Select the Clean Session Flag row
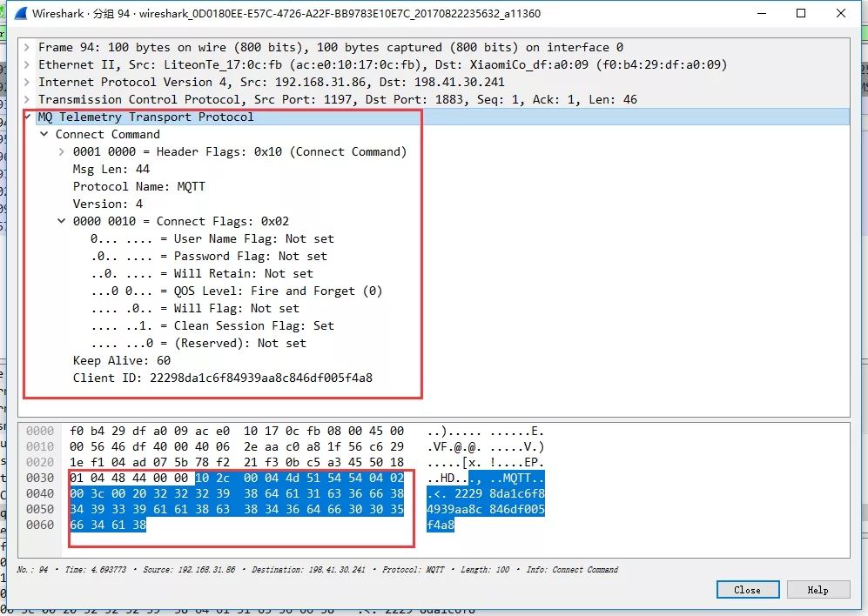The image size is (868, 616). (x=212, y=326)
